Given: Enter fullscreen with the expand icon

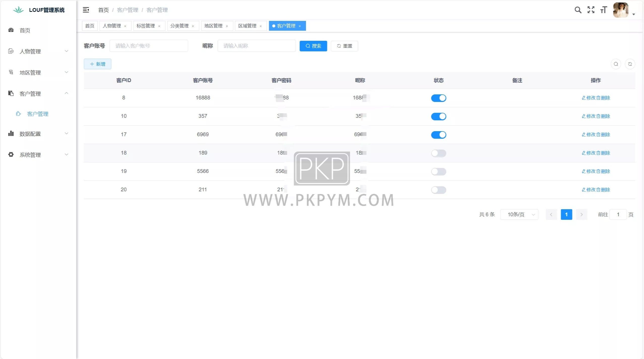Looking at the screenshot, I should (x=591, y=10).
